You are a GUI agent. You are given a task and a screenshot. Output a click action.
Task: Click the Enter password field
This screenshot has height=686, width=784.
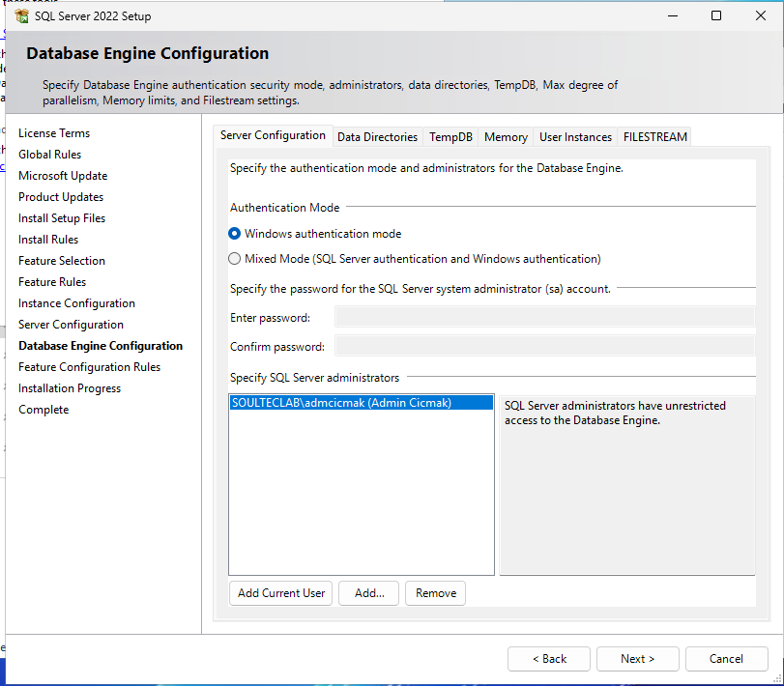[x=544, y=317]
